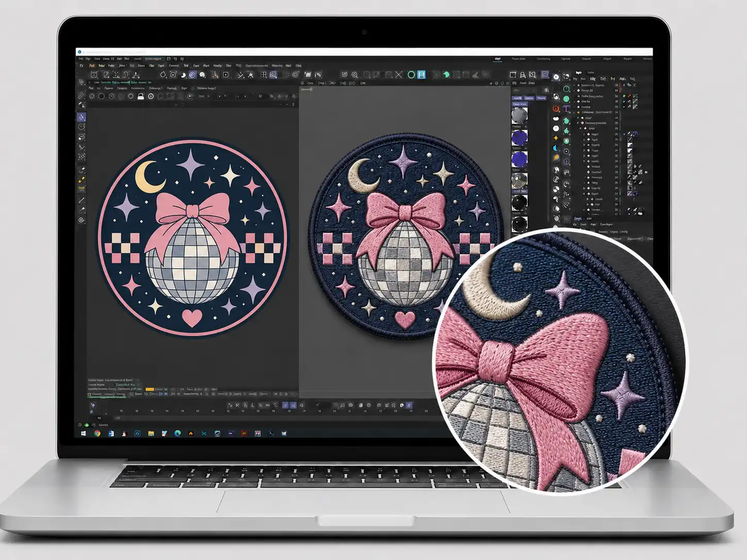The image size is (747, 560).
Task: Click the embroidered patch preview in the right viewport
Action: (x=405, y=237)
